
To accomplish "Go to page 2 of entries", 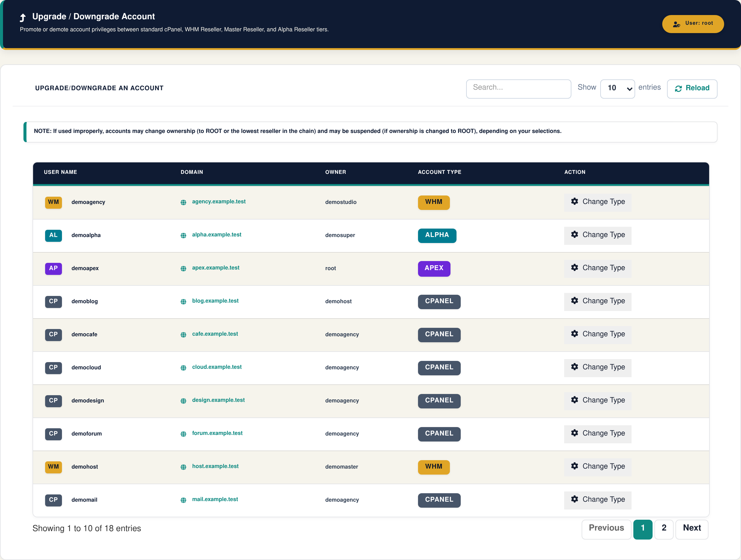I will click(664, 529).
